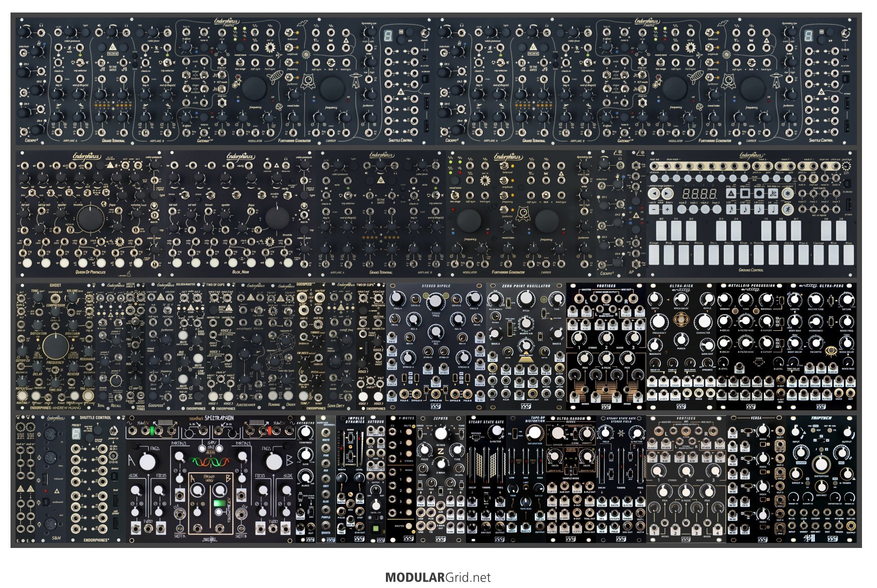Click the "Versa" module title
This screenshot has height=588, width=877.
pyautogui.click(x=756, y=418)
